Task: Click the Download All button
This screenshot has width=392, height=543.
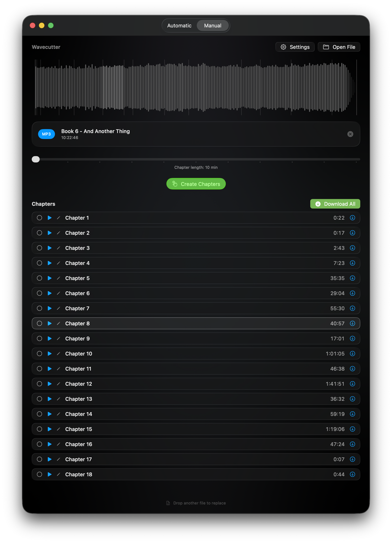Action: click(x=335, y=204)
